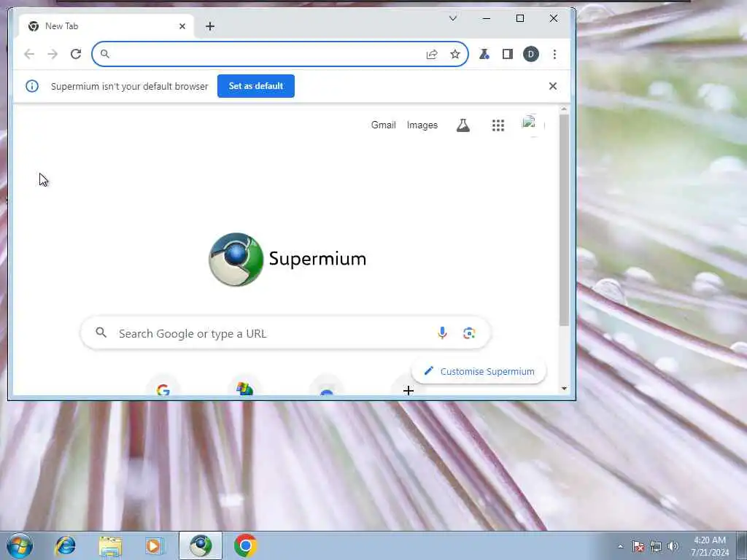The height and width of the screenshot is (560, 747).
Task: Click the search magnifier icon in address bar
Action: point(105,54)
